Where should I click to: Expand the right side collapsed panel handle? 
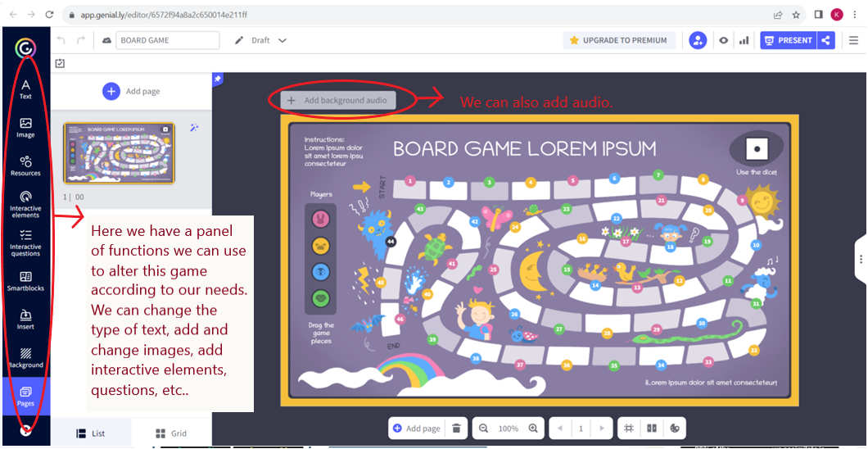click(861, 259)
